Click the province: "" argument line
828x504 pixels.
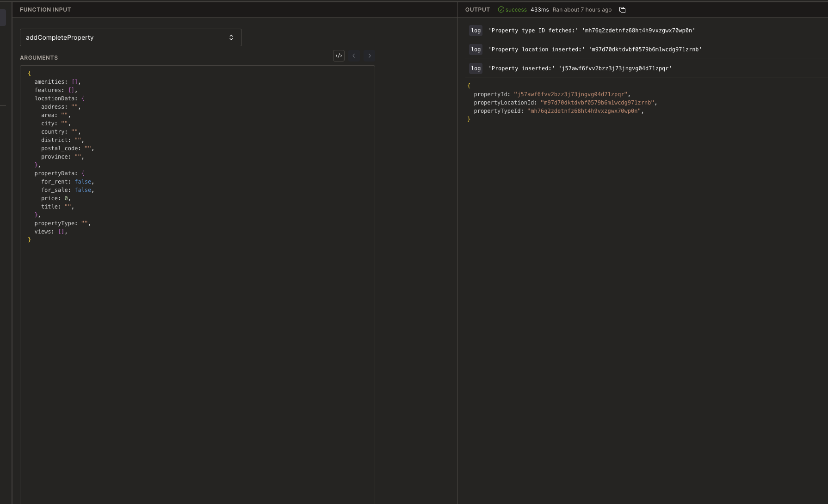[62, 157]
